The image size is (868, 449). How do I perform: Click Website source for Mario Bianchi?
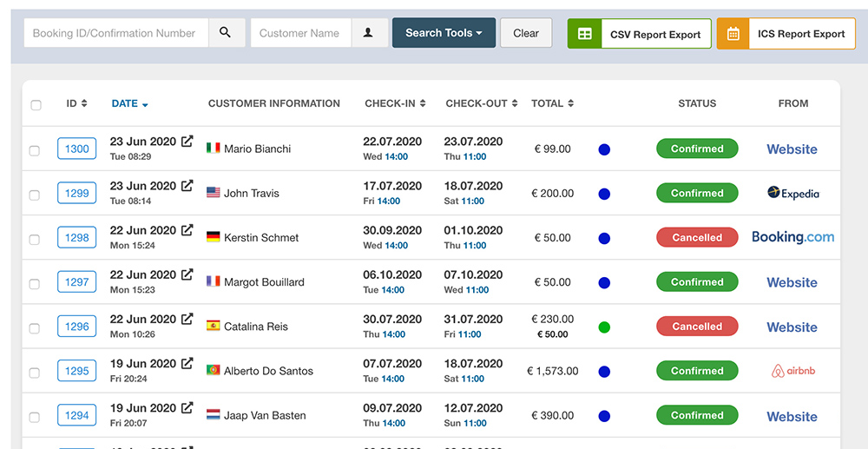click(x=792, y=149)
